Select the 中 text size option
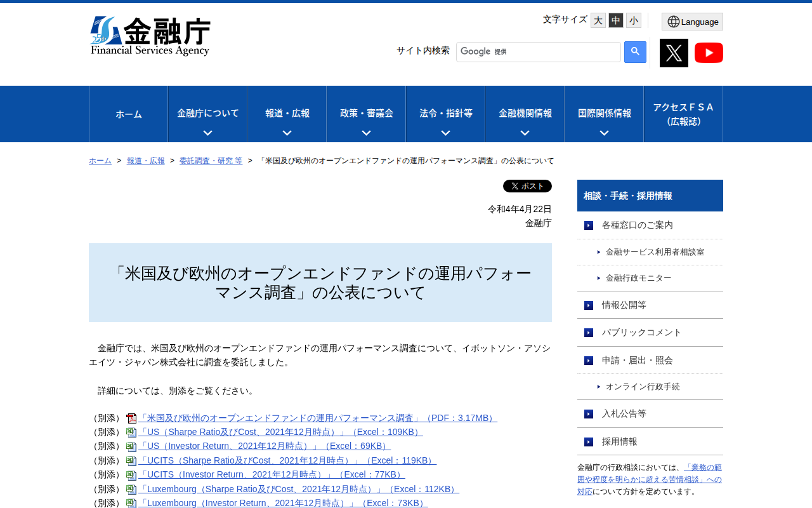The width and height of the screenshot is (812, 508). coord(615,19)
